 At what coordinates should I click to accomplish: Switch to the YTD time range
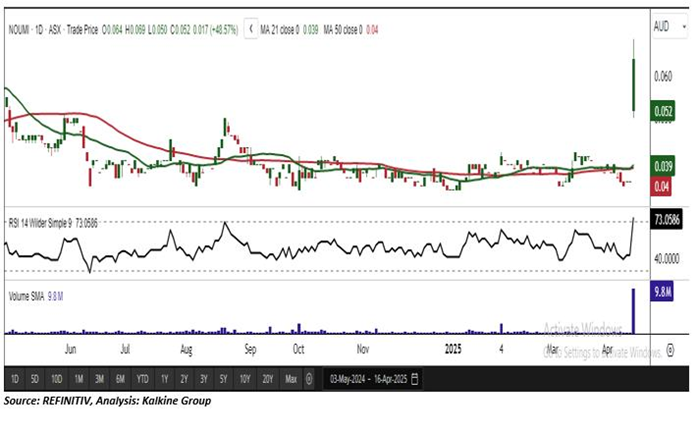(x=142, y=379)
